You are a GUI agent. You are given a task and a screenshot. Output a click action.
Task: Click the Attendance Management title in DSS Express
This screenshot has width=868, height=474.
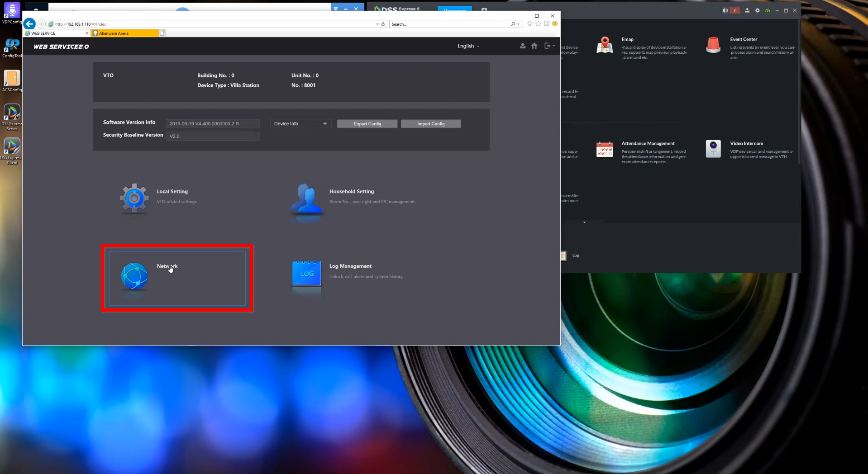pos(648,143)
